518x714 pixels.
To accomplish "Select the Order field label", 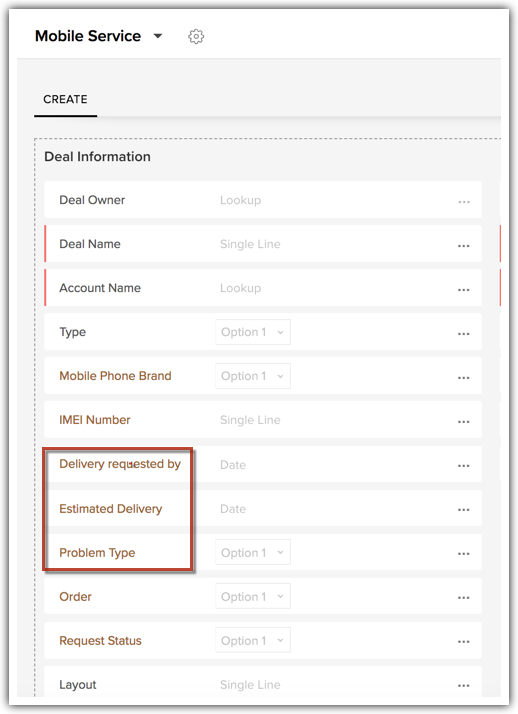I will click(75, 597).
